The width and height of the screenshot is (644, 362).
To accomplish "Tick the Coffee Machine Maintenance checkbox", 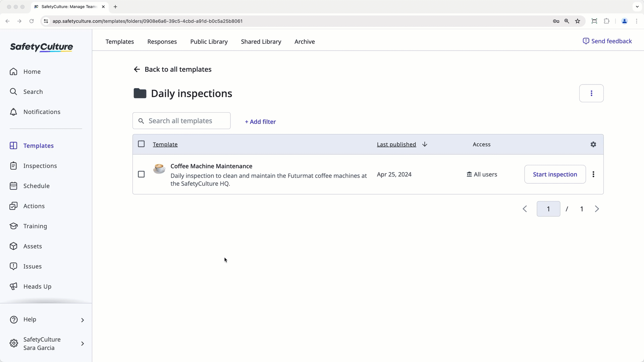I will [x=141, y=174].
